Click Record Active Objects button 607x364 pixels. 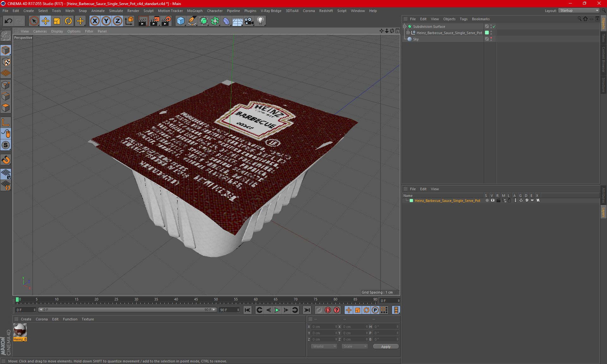coord(319,310)
